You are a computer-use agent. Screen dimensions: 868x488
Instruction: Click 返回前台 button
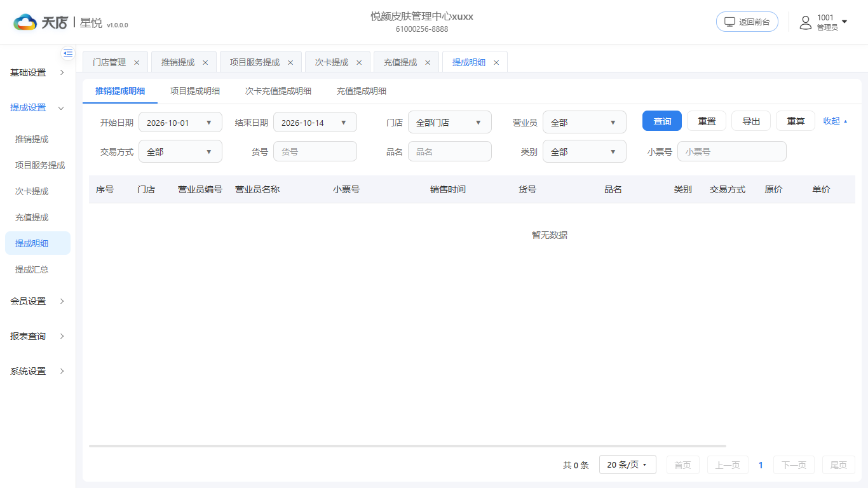pyautogui.click(x=747, y=22)
